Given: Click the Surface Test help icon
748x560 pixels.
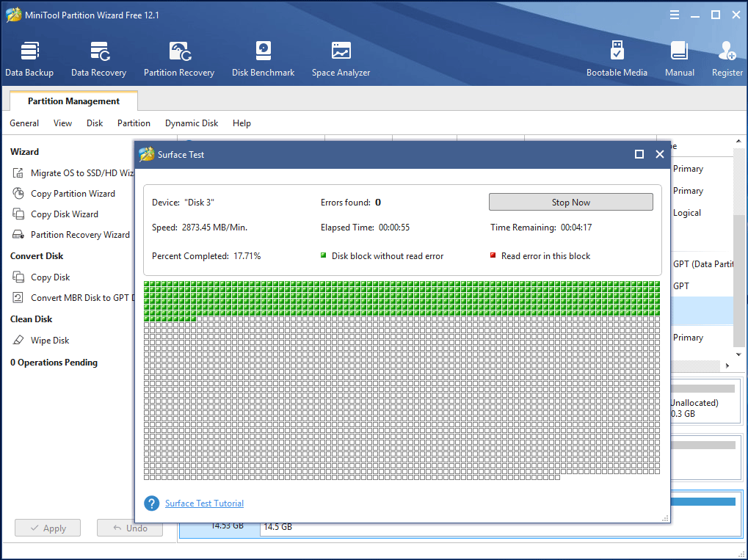Looking at the screenshot, I should (x=152, y=503).
